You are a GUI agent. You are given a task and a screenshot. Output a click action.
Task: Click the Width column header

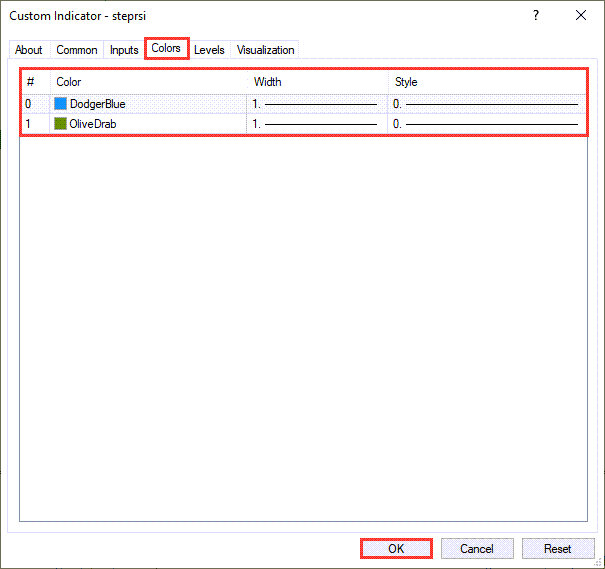tap(317, 82)
